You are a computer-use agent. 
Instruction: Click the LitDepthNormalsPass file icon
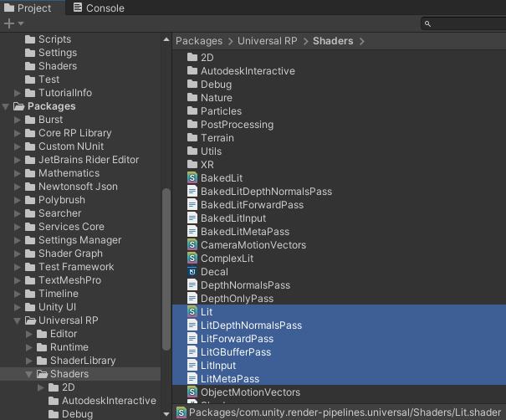[192, 325]
